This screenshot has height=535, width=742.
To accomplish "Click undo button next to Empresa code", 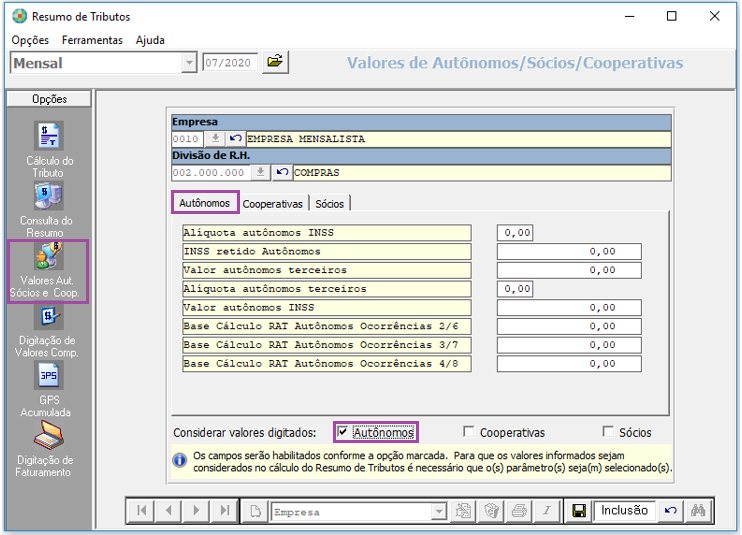I will coord(235,139).
